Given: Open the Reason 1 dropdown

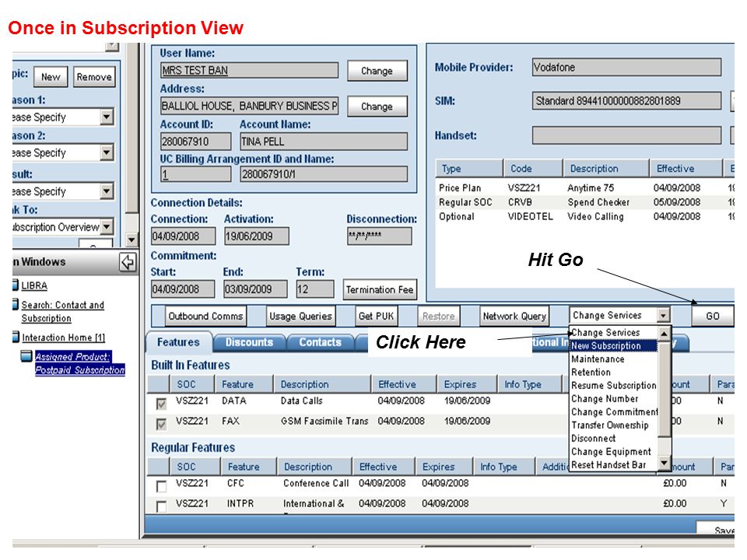Looking at the screenshot, I should coord(107,117).
